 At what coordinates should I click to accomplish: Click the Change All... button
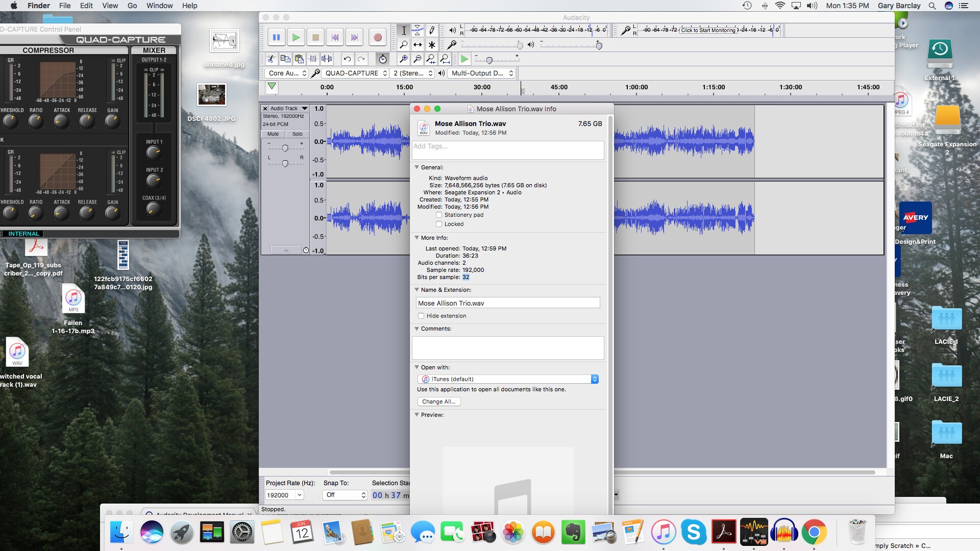point(439,402)
